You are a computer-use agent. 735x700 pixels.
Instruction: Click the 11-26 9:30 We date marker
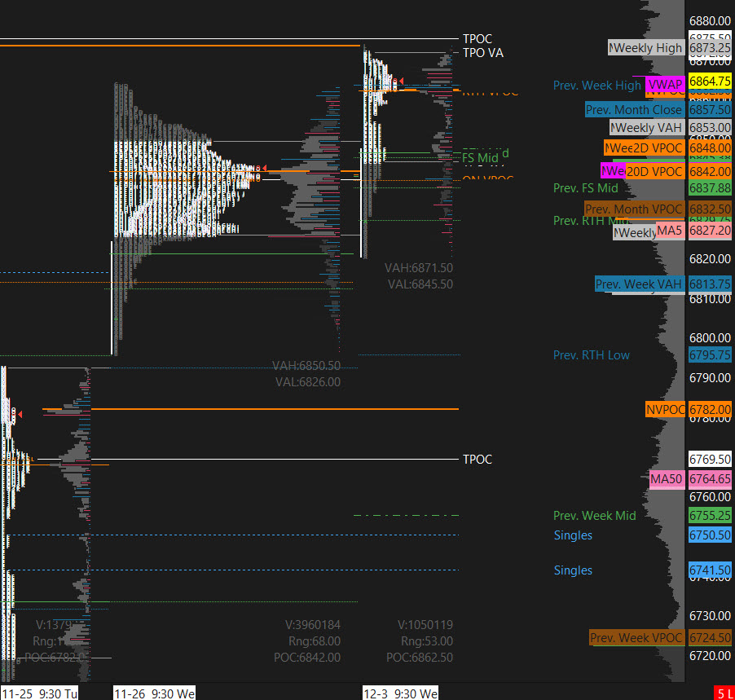[x=154, y=693]
